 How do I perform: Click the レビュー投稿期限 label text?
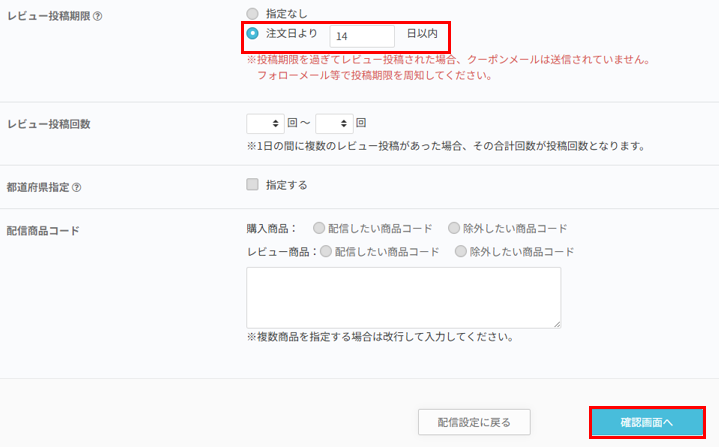tap(48, 15)
